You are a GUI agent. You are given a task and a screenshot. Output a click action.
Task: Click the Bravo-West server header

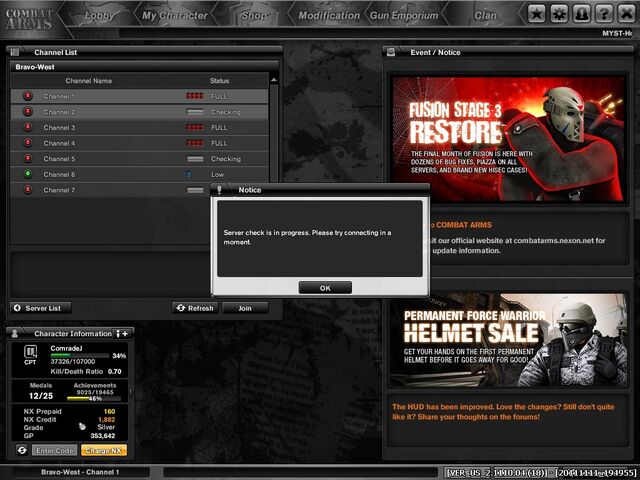click(x=35, y=67)
